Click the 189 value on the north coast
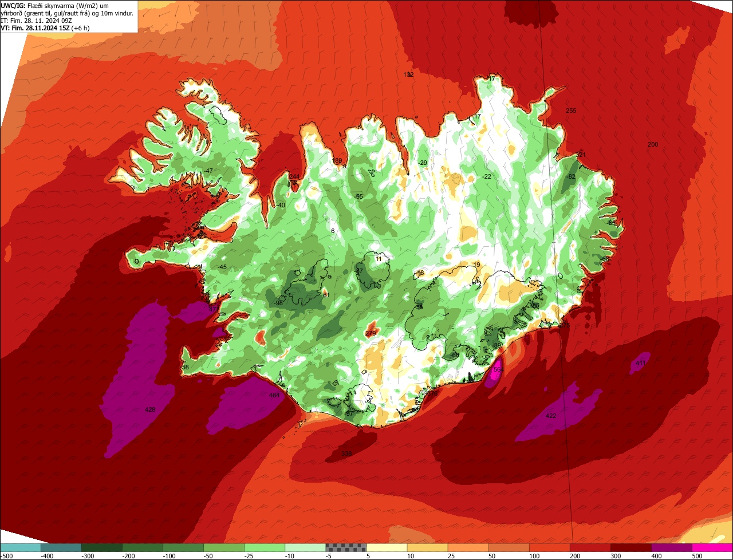This screenshot has width=733, height=560. (x=337, y=161)
